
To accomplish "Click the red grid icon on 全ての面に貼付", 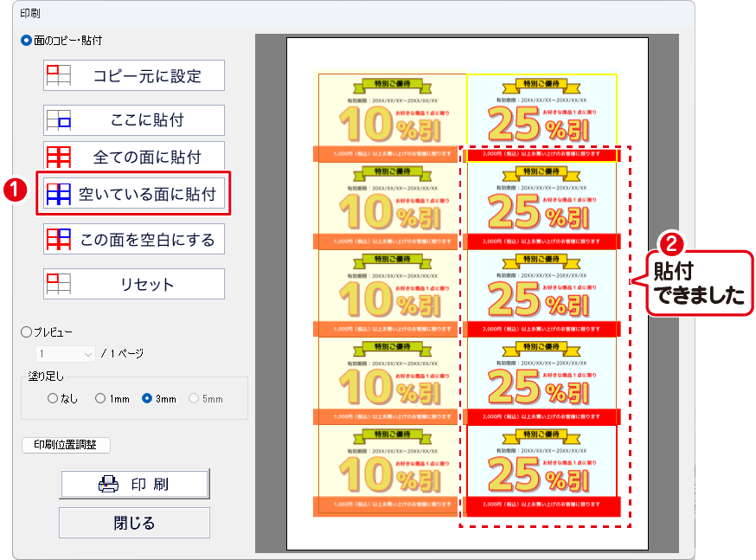I will [x=58, y=157].
